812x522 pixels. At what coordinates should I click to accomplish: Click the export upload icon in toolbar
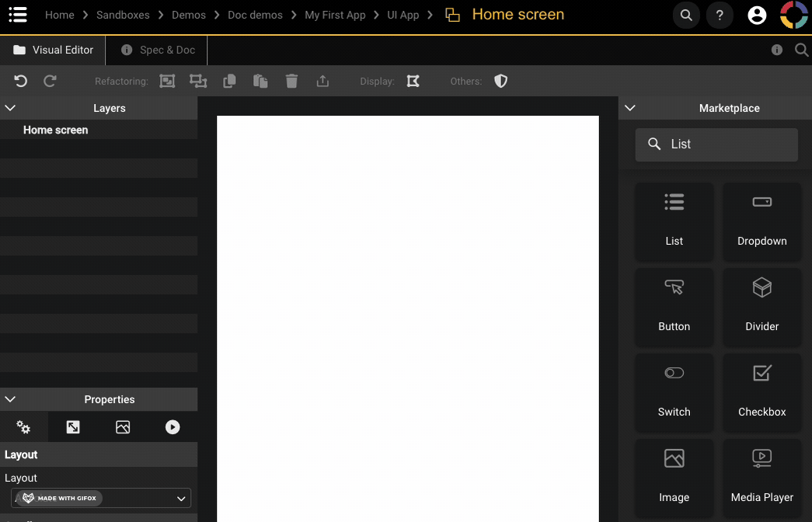[x=323, y=81]
